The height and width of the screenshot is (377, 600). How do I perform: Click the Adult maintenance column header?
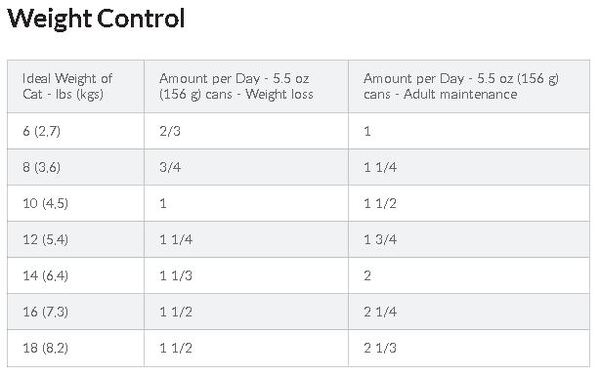(x=461, y=86)
